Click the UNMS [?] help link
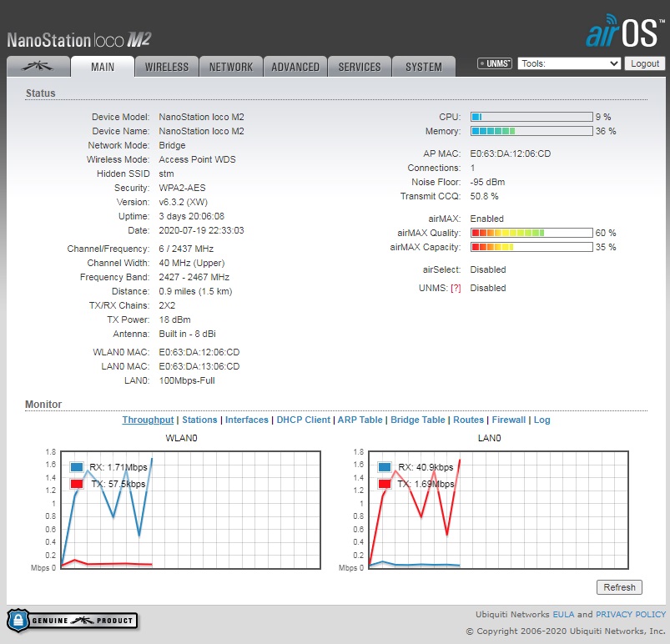The height and width of the screenshot is (644, 670). pyautogui.click(x=456, y=288)
